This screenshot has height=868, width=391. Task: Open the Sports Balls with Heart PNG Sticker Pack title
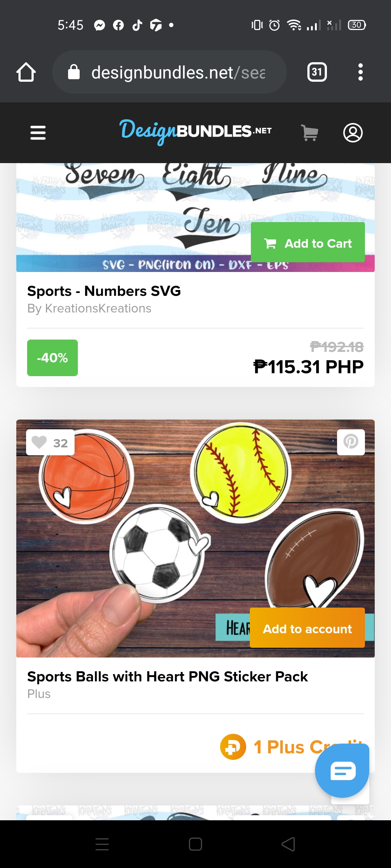pyautogui.click(x=168, y=676)
